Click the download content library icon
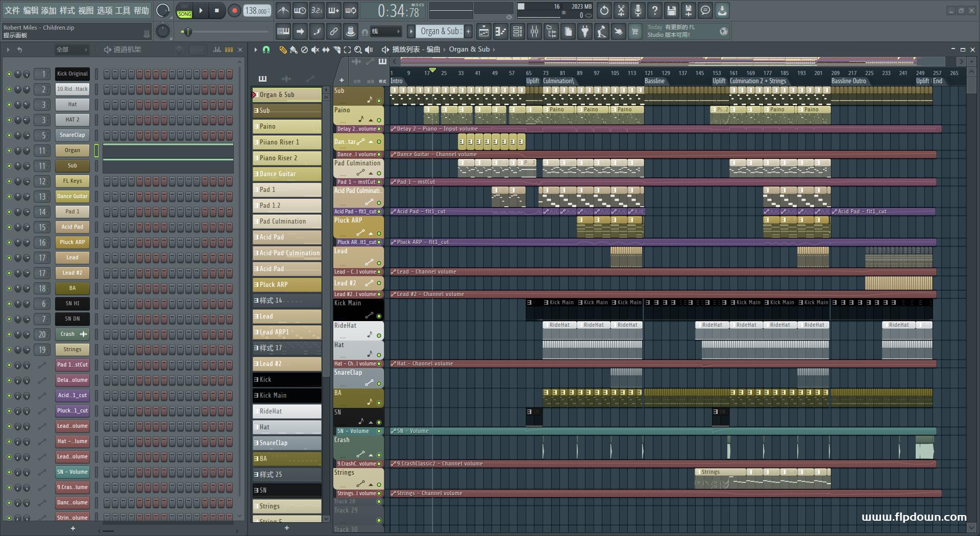 tap(722, 10)
